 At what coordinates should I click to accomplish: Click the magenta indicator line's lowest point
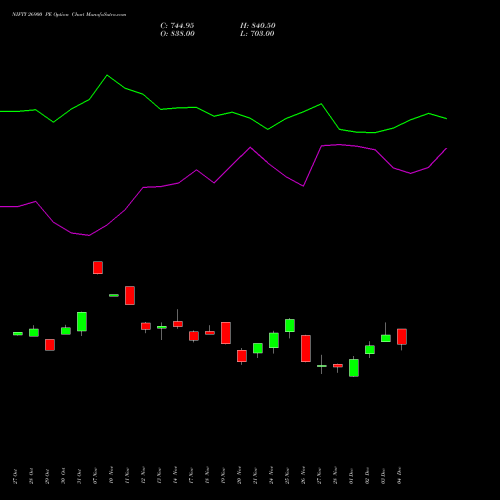point(89,235)
